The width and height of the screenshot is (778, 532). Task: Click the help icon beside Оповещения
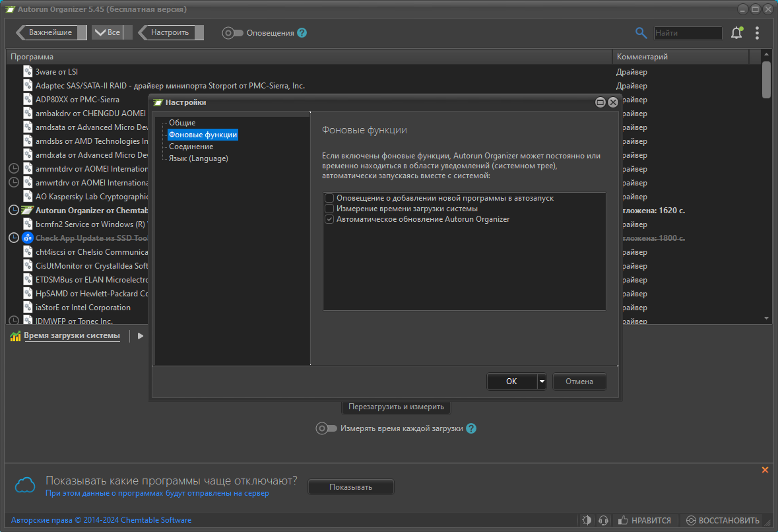[x=302, y=33]
